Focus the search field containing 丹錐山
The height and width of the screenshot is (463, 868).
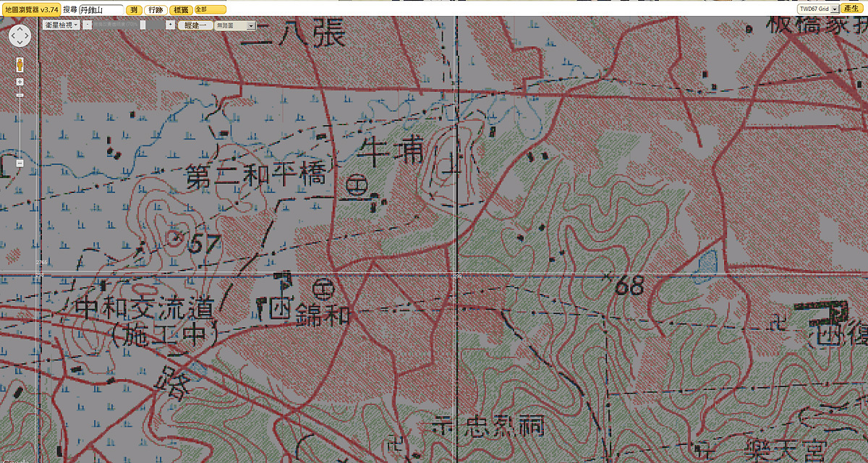tap(101, 10)
